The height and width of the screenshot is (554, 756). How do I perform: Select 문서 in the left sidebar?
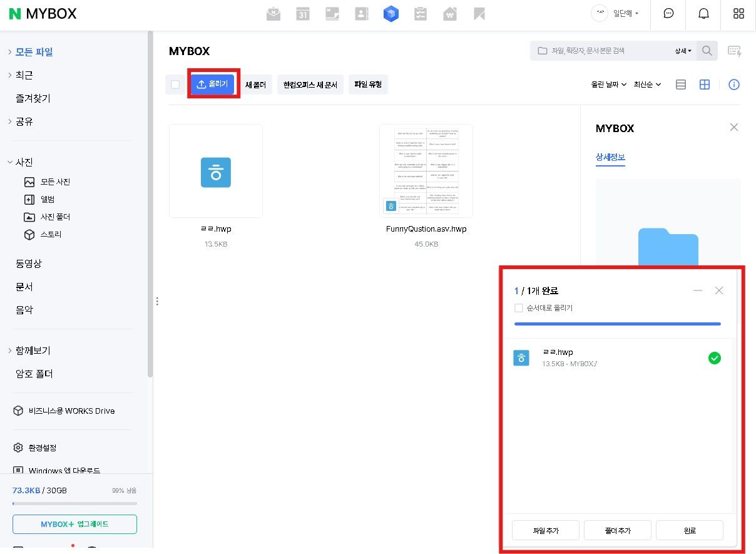24,287
